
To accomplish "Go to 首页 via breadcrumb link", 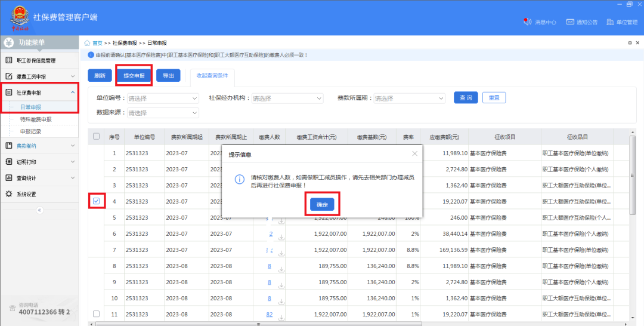I will (x=97, y=43).
